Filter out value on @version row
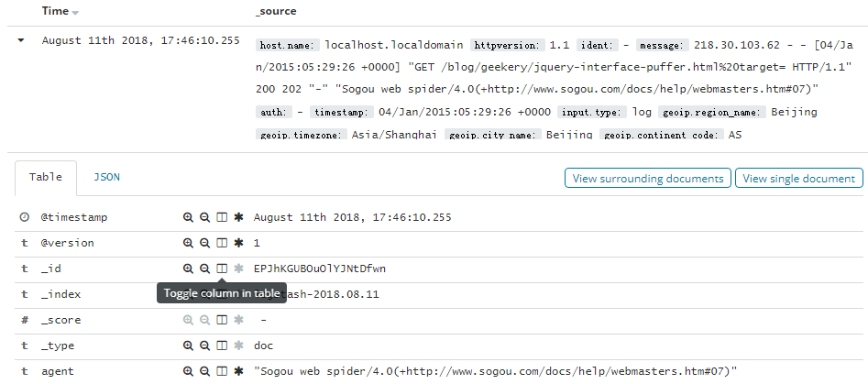Viewport: 868px width, 384px height. coord(204,243)
